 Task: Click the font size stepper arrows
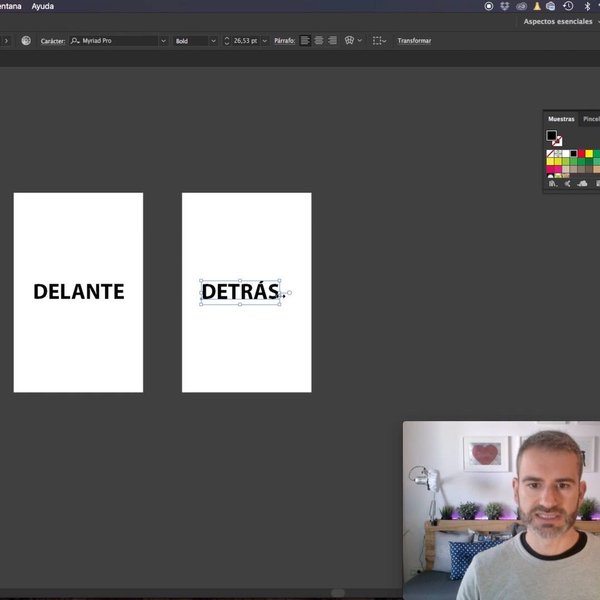pyautogui.click(x=227, y=41)
